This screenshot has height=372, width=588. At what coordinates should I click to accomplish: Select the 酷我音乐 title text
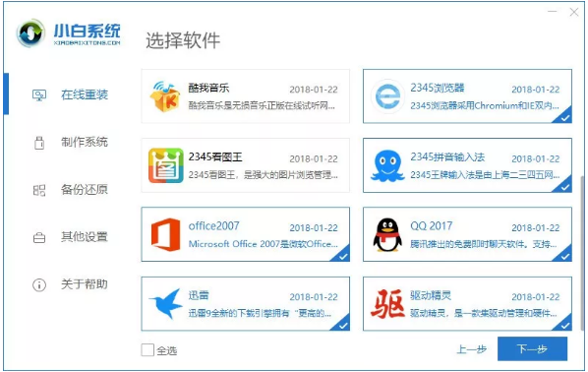point(208,88)
